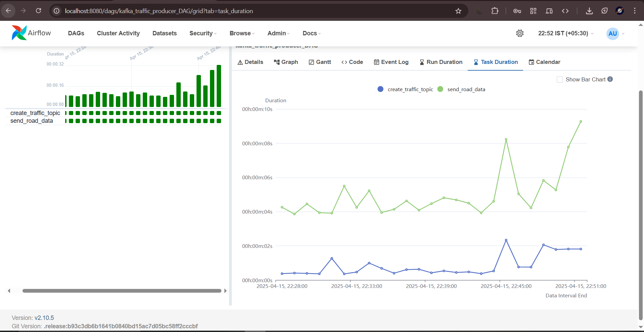Image resolution: width=644 pixels, height=332 pixels.
Task: Enable the Show Bar Chart checkbox
Action: coord(559,79)
